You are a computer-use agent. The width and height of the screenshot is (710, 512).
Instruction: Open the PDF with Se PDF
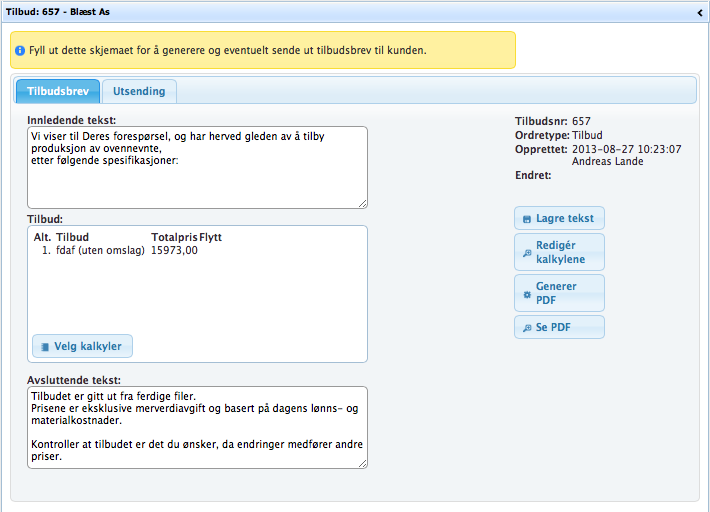coord(559,328)
